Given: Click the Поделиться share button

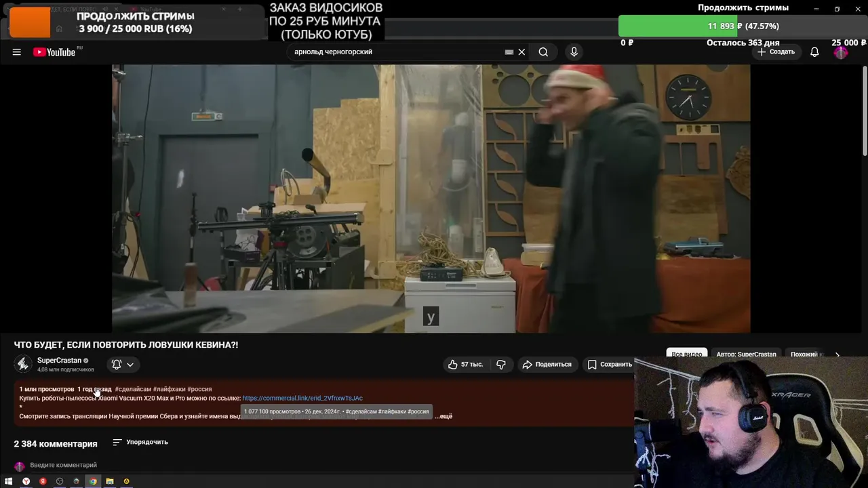Looking at the screenshot, I should tap(547, 365).
